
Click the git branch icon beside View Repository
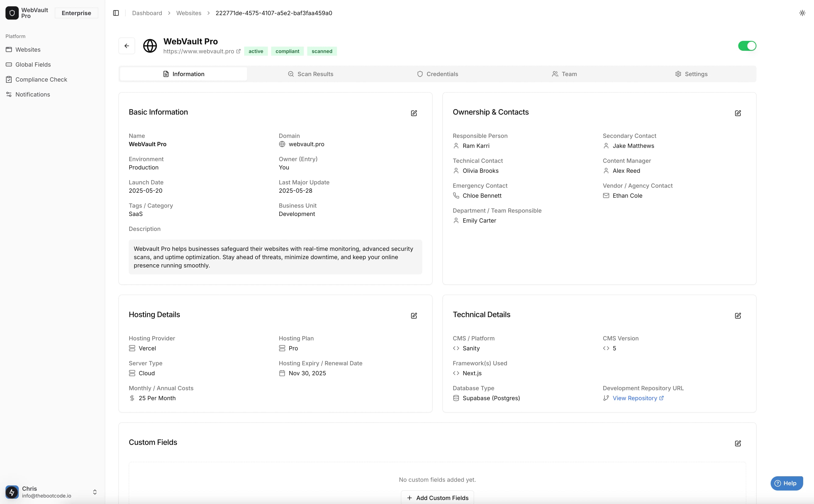[606, 398]
